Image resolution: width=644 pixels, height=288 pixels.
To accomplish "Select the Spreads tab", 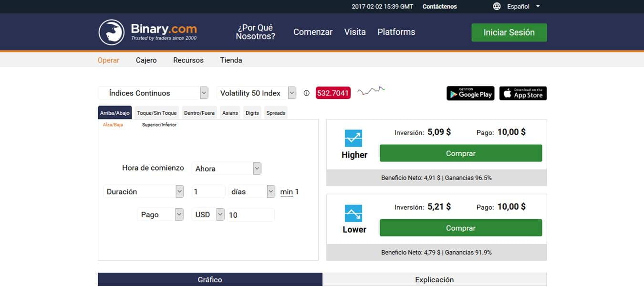I will coord(276,113).
